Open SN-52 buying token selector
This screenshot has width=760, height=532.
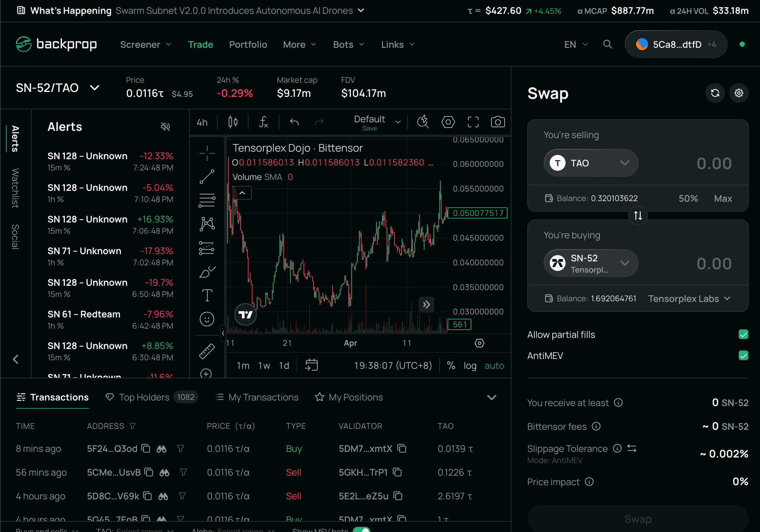[591, 263]
